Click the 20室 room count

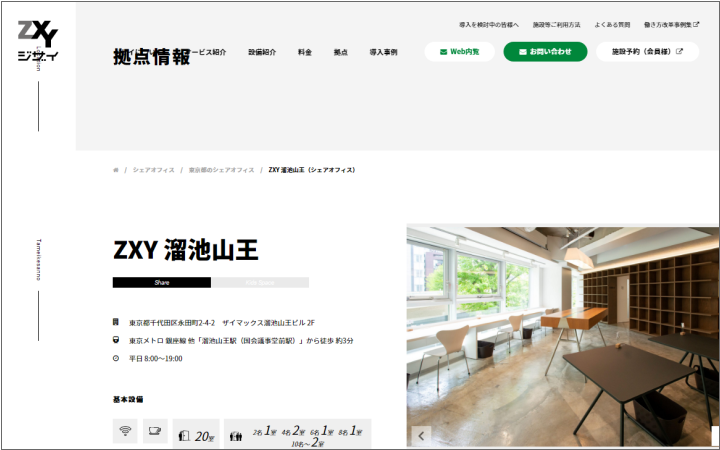205,436
